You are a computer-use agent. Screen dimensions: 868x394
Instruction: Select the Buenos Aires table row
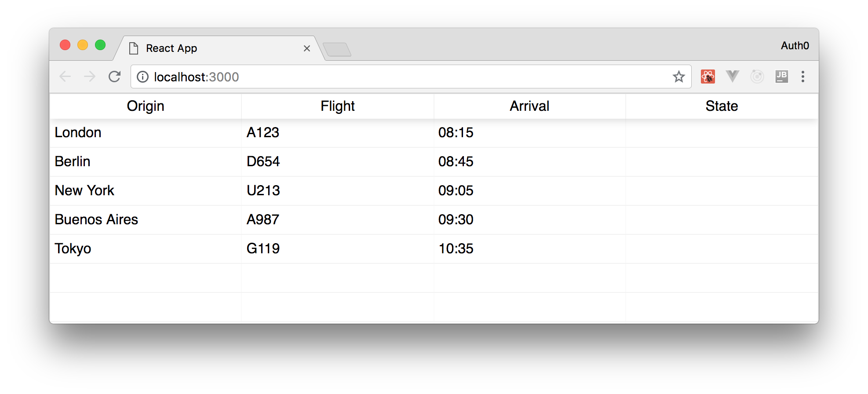pos(434,219)
